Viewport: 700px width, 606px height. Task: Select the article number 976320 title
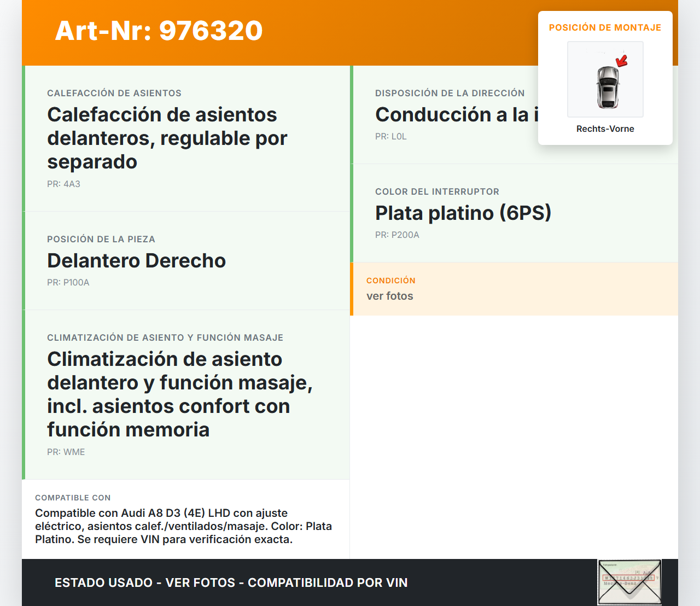coord(159,31)
